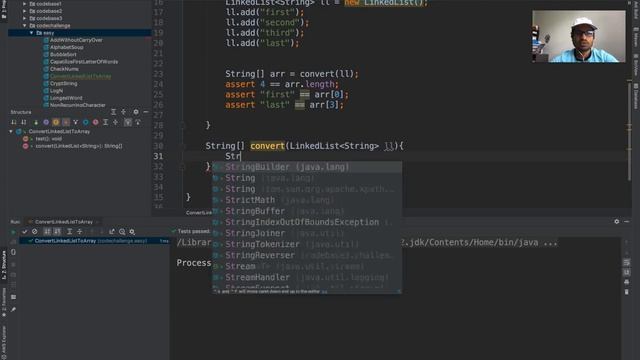Open CryptString class
The width and height of the screenshot is (640, 360).
[63, 83]
